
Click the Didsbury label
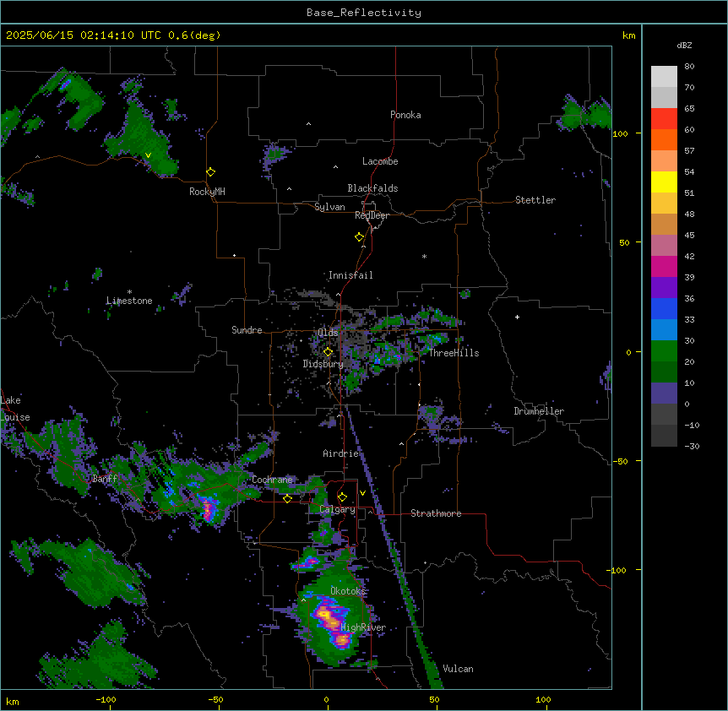point(323,364)
